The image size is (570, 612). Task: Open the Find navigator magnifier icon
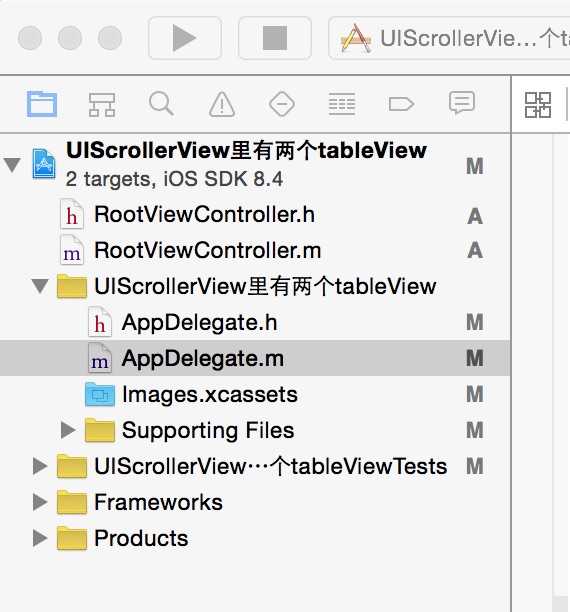(161, 103)
